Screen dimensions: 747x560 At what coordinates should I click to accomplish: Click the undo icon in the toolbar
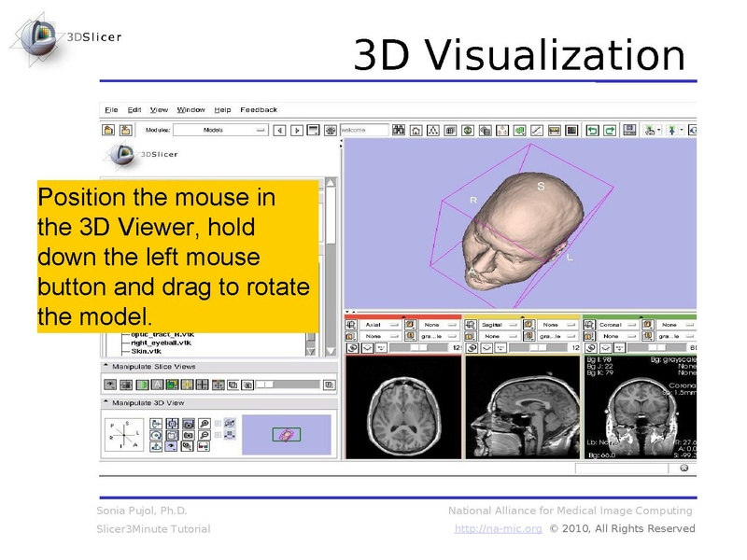pos(594,129)
